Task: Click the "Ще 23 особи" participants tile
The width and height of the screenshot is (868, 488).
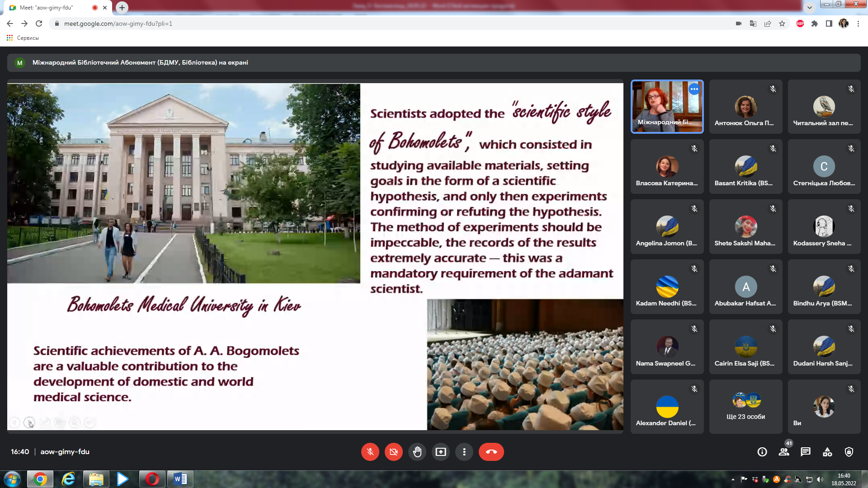Action: [745, 407]
